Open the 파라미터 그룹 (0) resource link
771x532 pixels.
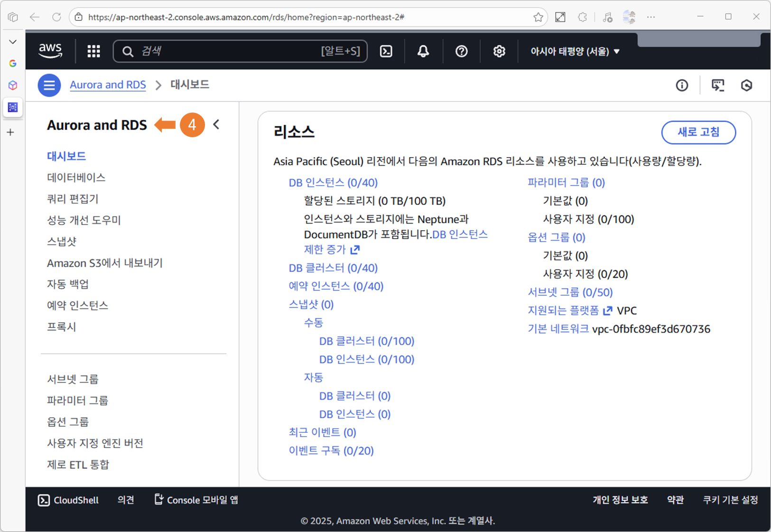coord(567,183)
